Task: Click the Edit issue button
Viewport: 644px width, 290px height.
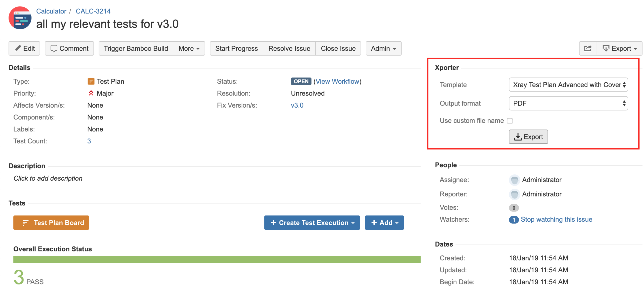Action: (x=24, y=48)
